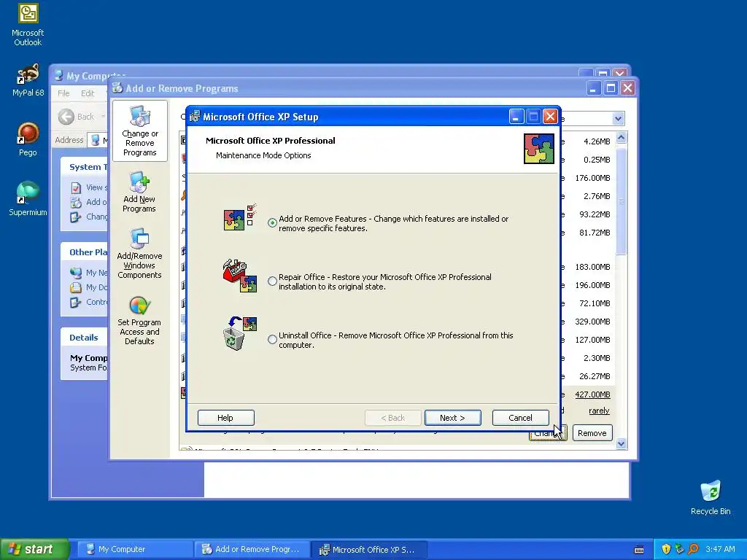Click the magnifier icon in system tray
The height and width of the screenshot is (560, 747).
693,549
